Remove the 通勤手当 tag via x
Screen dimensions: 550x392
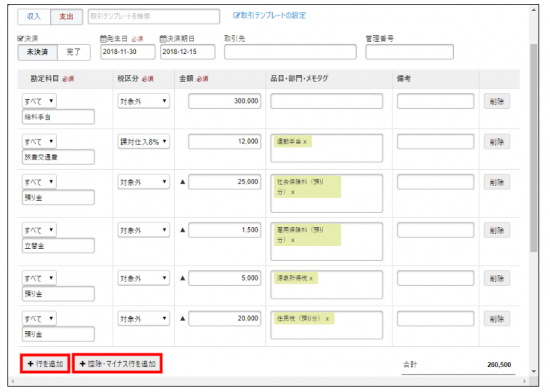pos(305,142)
